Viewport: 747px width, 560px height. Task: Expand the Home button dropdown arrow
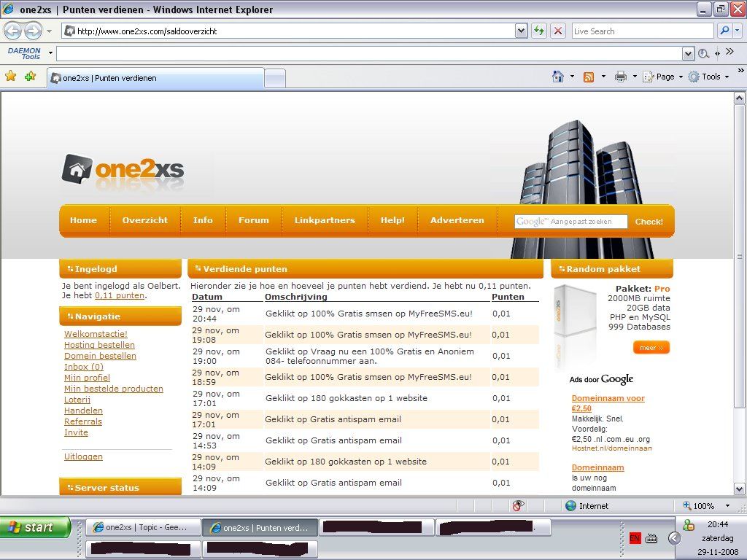(572, 76)
